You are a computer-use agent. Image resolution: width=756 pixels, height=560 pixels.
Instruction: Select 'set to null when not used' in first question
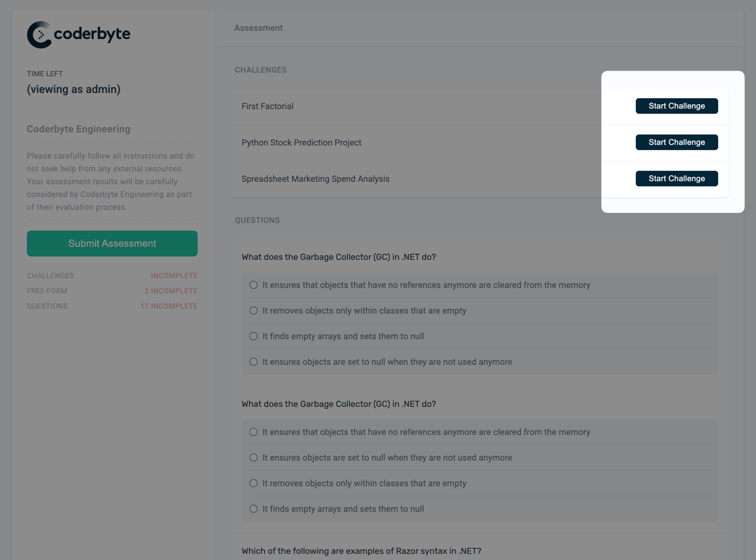254,362
